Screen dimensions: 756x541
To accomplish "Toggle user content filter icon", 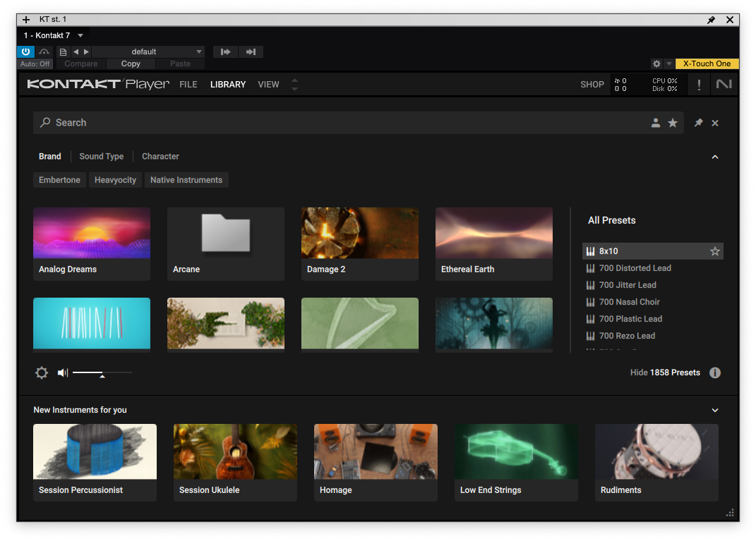I will pos(655,123).
